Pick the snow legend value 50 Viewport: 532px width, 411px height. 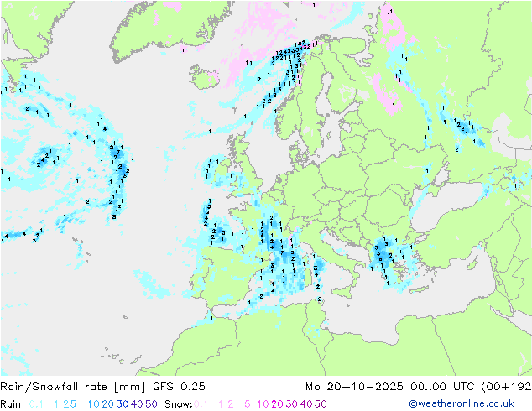pos(321,404)
